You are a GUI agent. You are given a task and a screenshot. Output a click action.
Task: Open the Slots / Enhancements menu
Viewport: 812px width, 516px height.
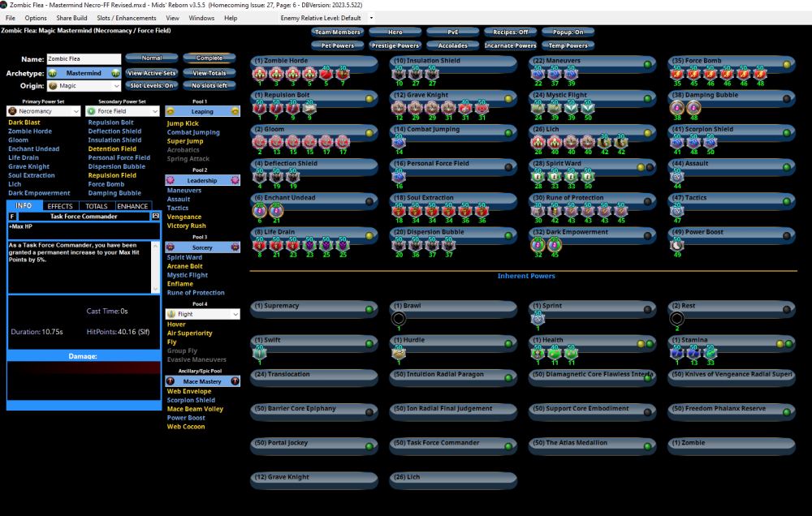click(x=126, y=18)
